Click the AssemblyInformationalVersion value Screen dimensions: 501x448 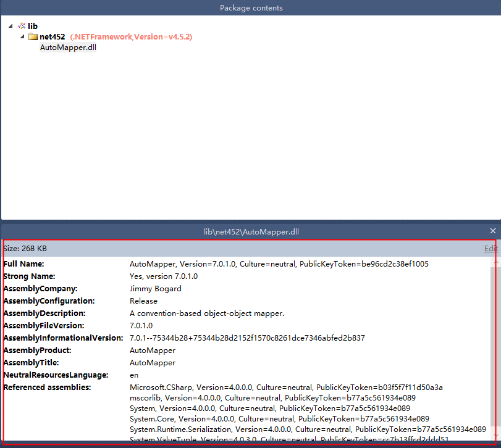pyautogui.click(x=247, y=338)
